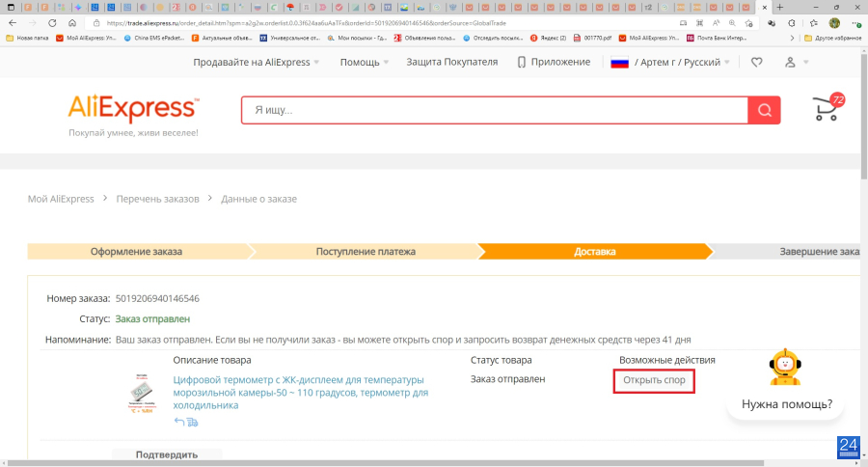Click the blue 24 badge icon
Viewport: 868px width, 467px height.
pyautogui.click(x=848, y=448)
